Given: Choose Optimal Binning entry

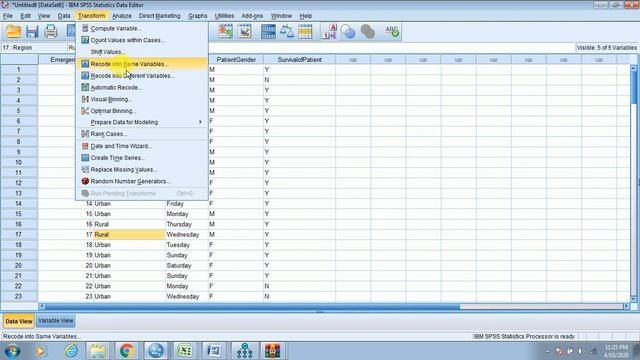Looking at the screenshot, I should coord(142,111).
